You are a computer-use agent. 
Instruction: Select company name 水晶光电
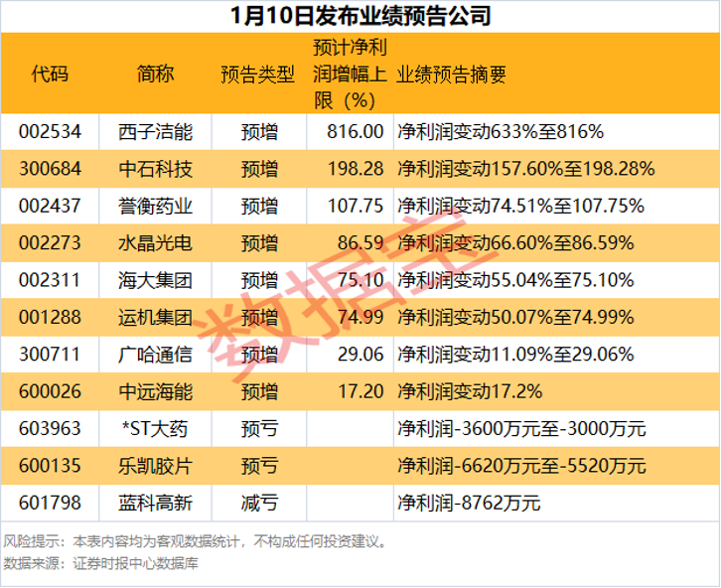[x=155, y=243]
